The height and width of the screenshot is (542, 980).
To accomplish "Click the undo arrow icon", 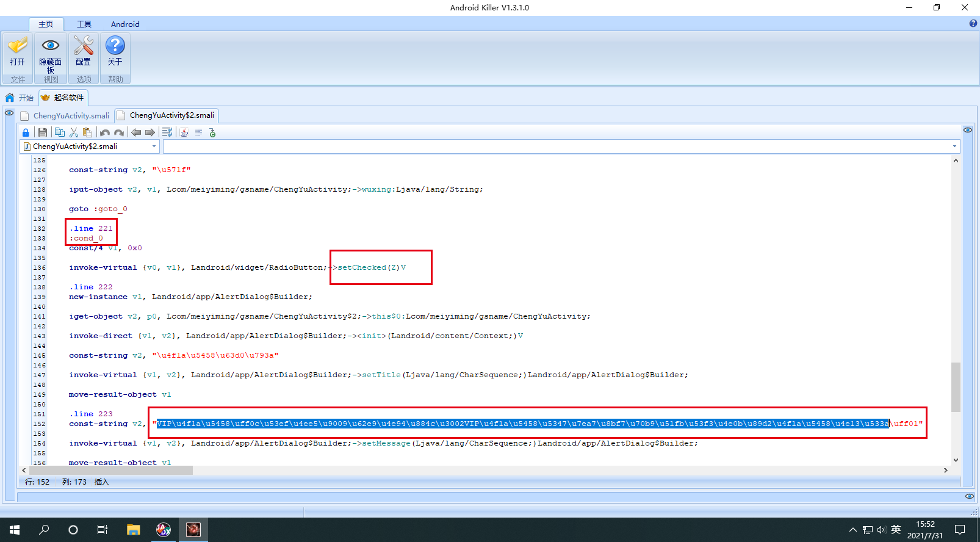I will point(105,132).
